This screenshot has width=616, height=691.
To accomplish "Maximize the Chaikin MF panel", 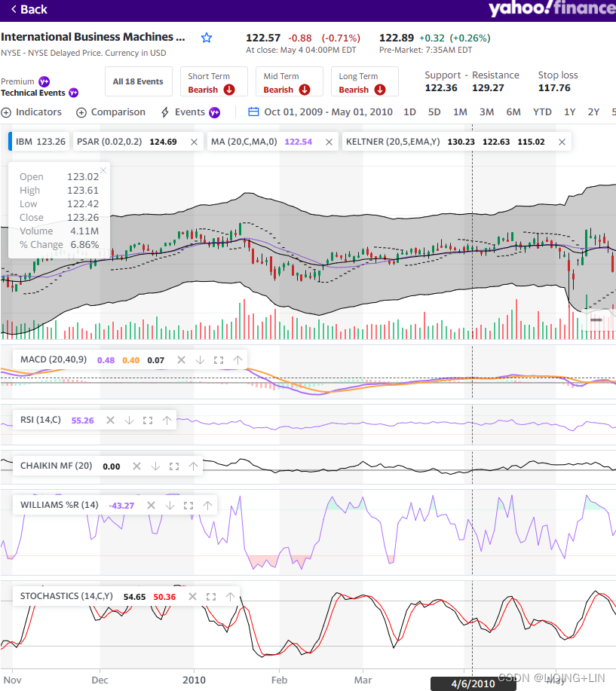I will pyautogui.click(x=174, y=466).
